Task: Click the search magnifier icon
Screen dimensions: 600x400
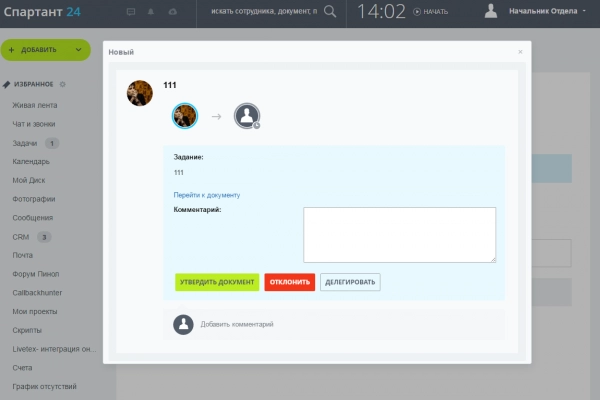Action: pyautogui.click(x=330, y=12)
